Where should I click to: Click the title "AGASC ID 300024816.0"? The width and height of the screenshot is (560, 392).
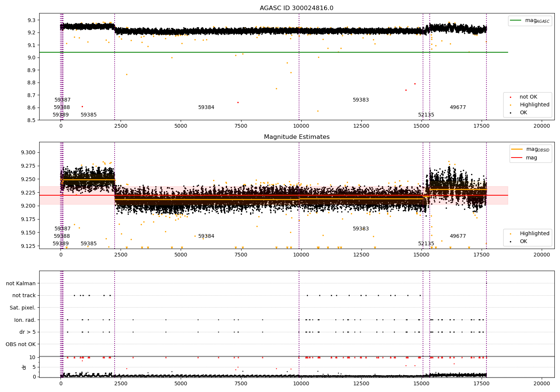(x=296, y=8)
